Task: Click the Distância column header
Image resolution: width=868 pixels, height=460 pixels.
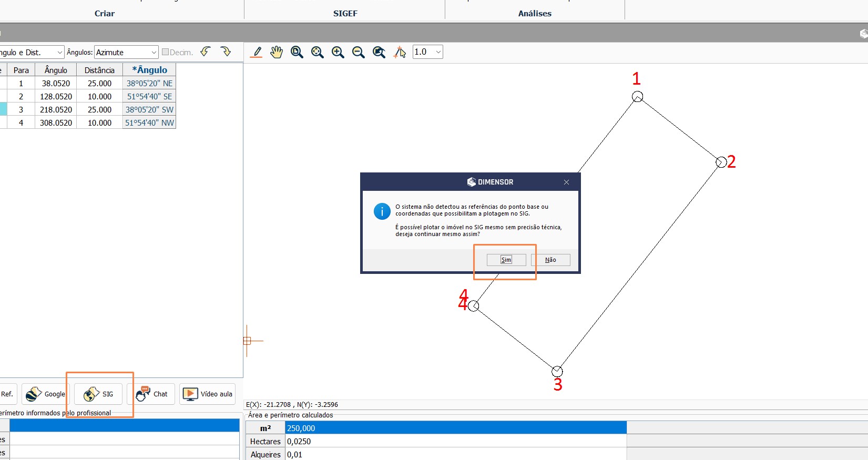Action: (x=99, y=70)
